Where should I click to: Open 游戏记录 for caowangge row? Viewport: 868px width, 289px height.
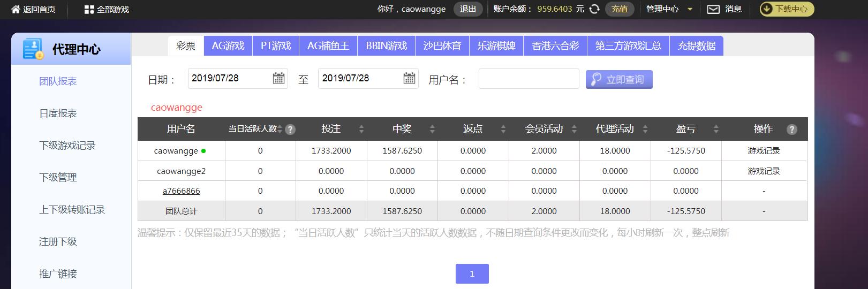point(764,151)
